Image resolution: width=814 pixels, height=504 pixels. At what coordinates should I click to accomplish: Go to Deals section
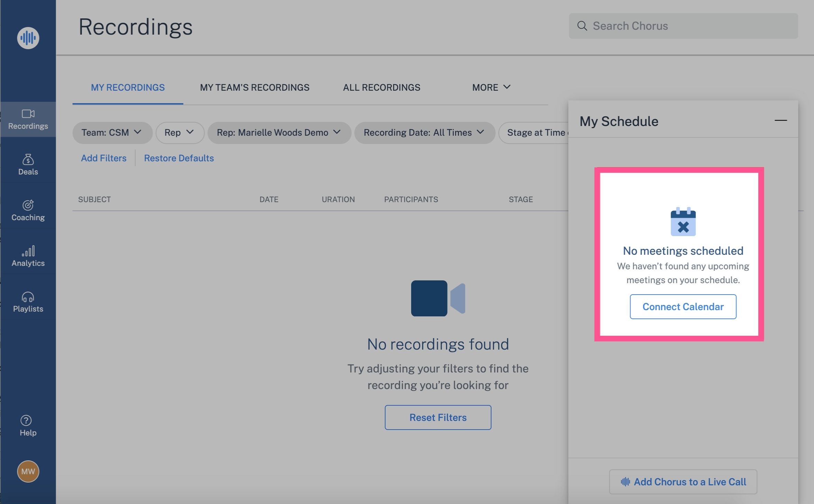click(28, 165)
